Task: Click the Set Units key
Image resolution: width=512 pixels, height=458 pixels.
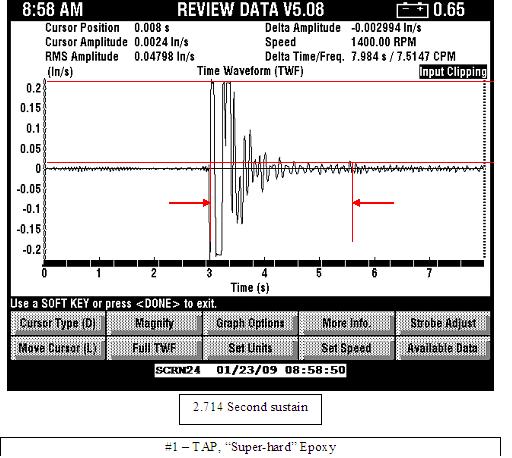Action: tap(250, 348)
